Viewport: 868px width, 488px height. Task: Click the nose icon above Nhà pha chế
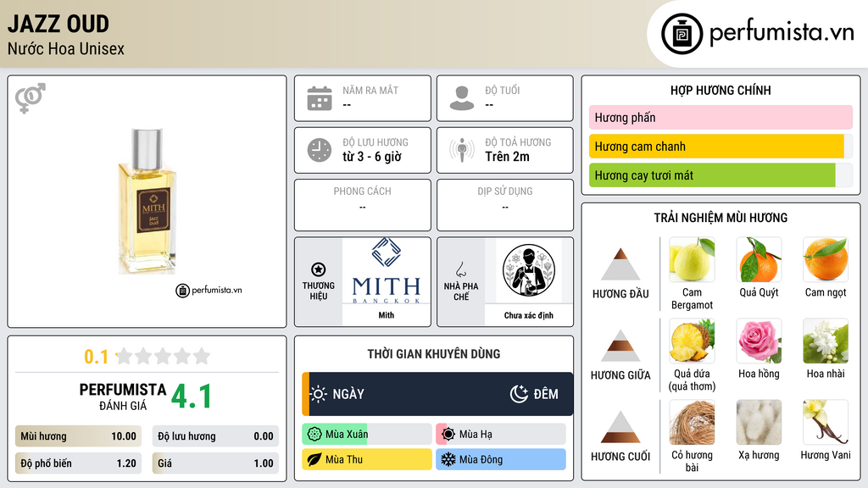460,269
